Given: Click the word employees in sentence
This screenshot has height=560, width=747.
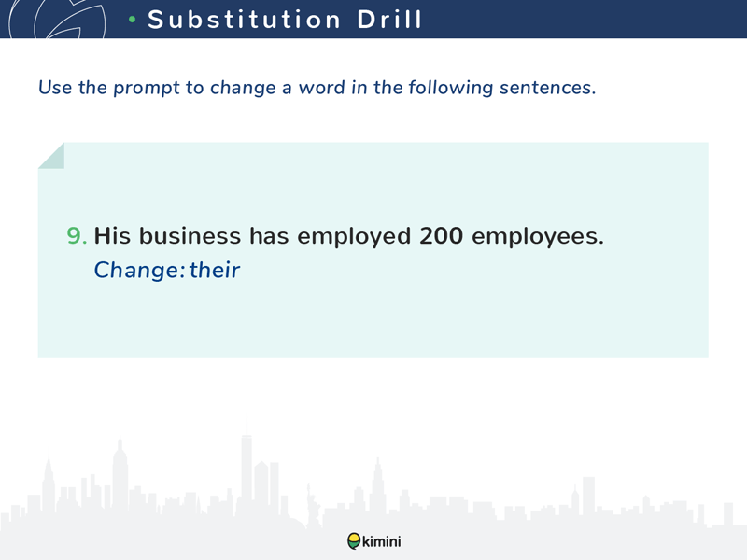Looking at the screenshot, I should click(538, 237).
